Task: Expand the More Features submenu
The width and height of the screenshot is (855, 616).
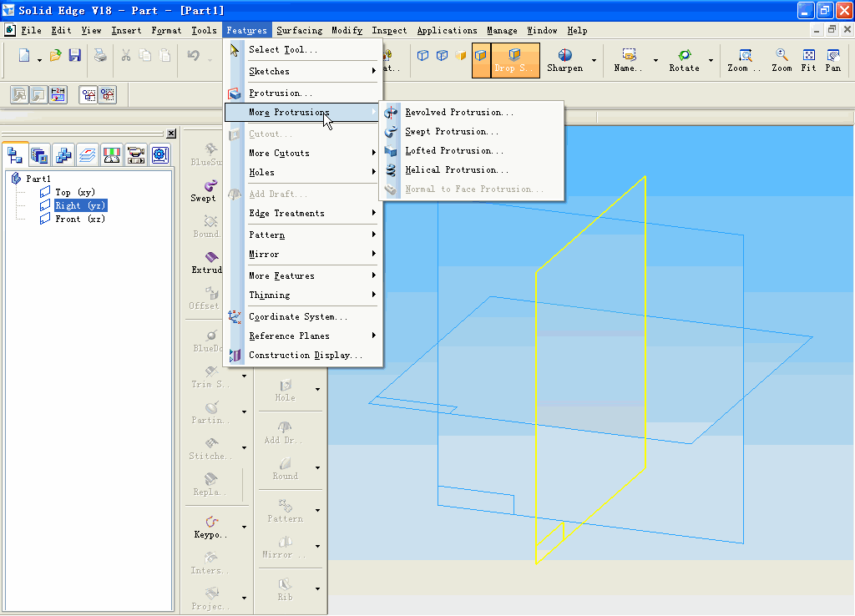Action: tap(303, 275)
